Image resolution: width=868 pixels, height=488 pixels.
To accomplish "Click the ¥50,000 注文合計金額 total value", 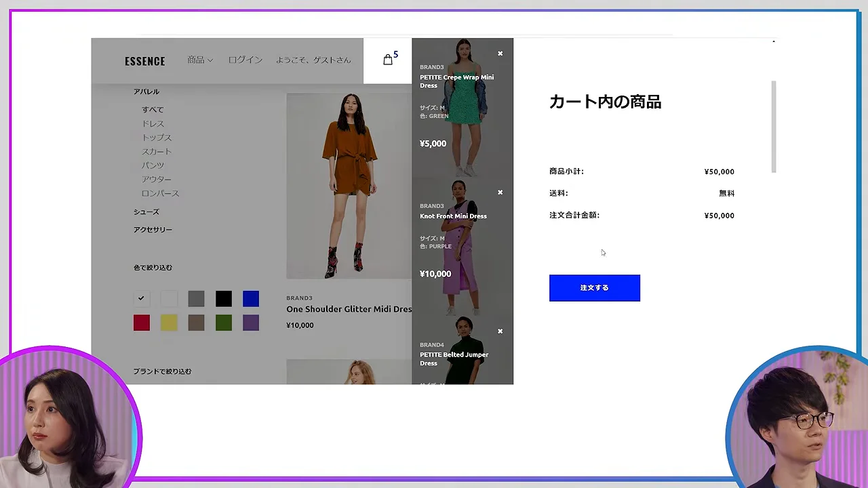I will click(719, 216).
